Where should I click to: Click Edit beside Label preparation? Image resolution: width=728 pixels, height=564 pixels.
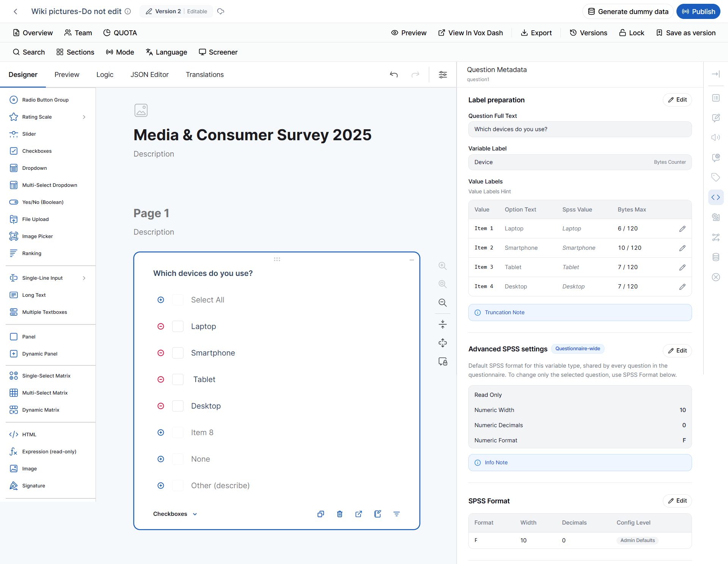pos(677,100)
